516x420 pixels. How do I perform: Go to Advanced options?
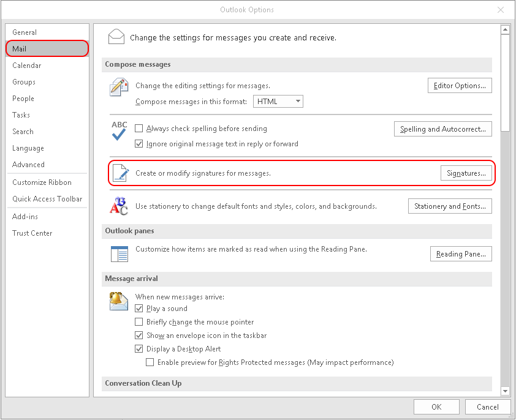[x=47, y=165]
